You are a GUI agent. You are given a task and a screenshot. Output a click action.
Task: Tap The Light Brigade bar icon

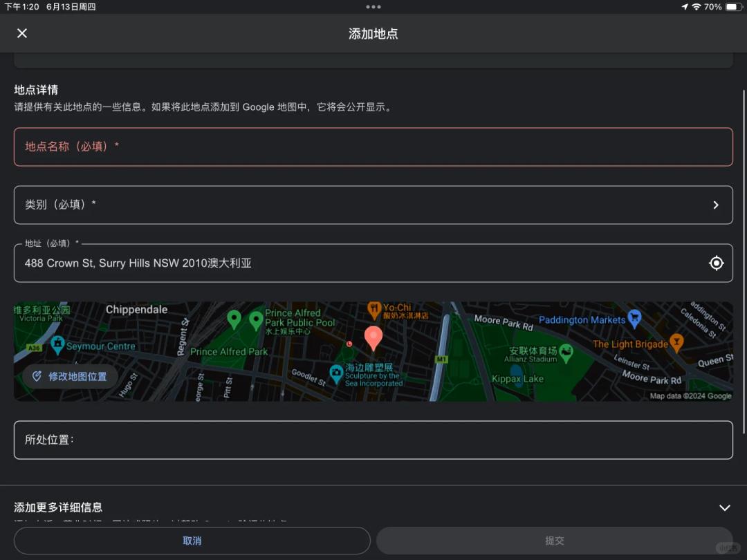tap(677, 342)
